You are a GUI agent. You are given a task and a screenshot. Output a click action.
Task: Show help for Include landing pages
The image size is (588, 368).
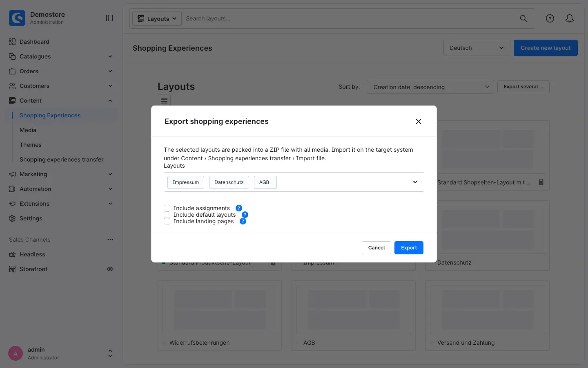[243, 221]
